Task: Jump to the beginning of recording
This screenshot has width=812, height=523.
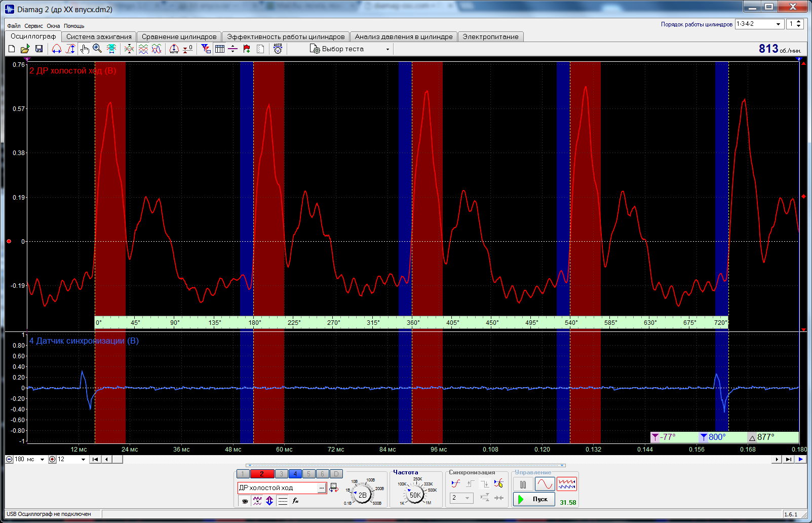Action: click(x=95, y=459)
